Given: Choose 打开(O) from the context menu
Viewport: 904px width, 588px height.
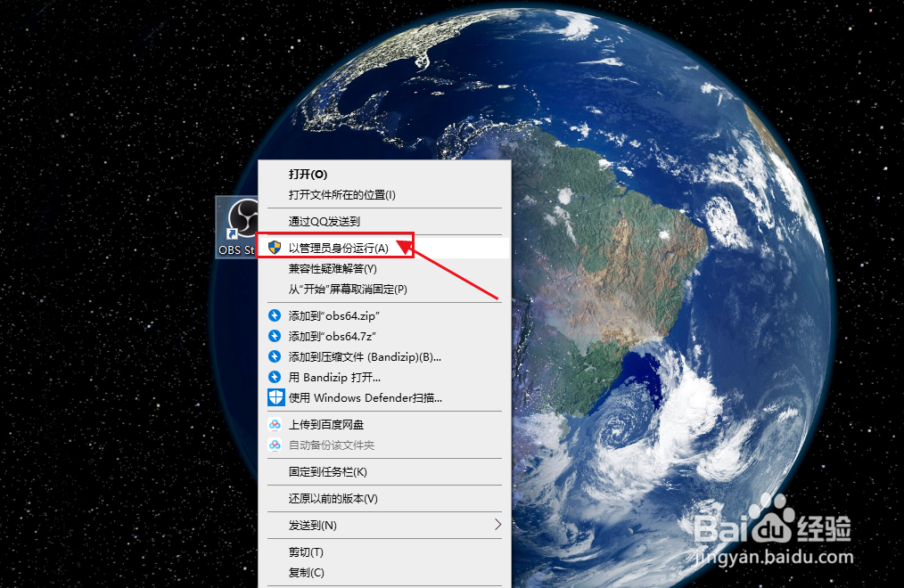Looking at the screenshot, I should (x=384, y=174).
